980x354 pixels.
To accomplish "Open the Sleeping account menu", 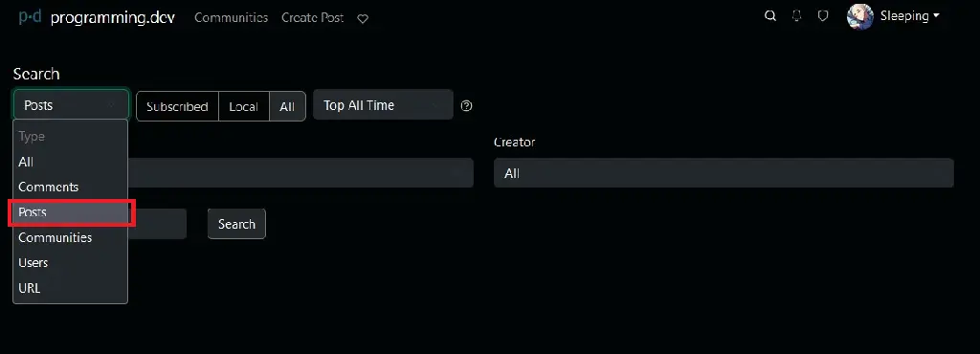I will pos(909,16).
